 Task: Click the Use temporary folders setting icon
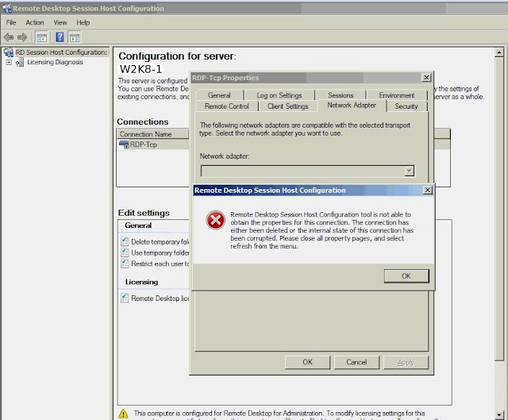tap(125, 252)
